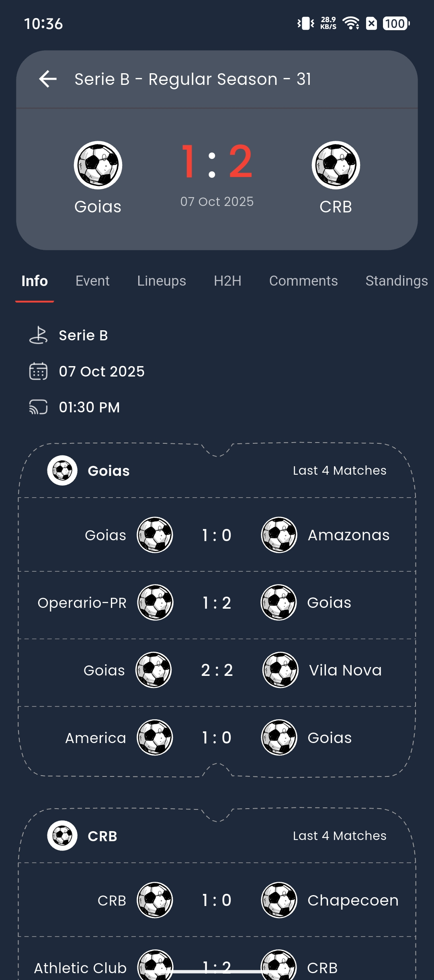Viewport: 434px width, 980px height.
Task: Select the Goias team logo above the score
Action: point(98,165)
